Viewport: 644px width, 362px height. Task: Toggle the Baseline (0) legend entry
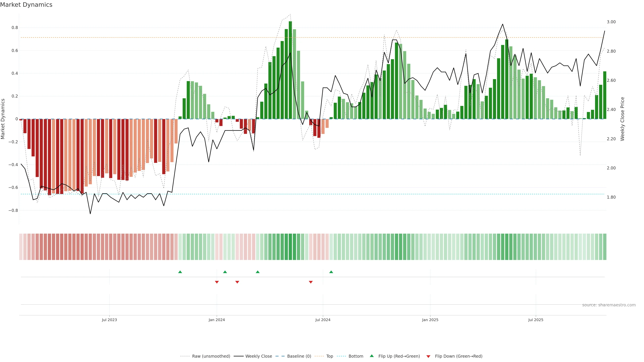click(x=299, y=356)
